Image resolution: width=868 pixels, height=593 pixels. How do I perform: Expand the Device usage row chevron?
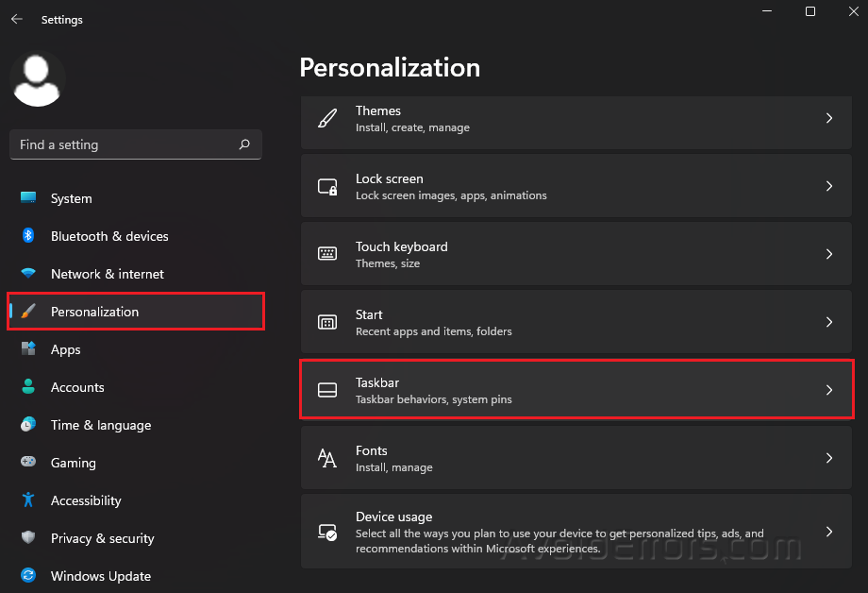829,532
